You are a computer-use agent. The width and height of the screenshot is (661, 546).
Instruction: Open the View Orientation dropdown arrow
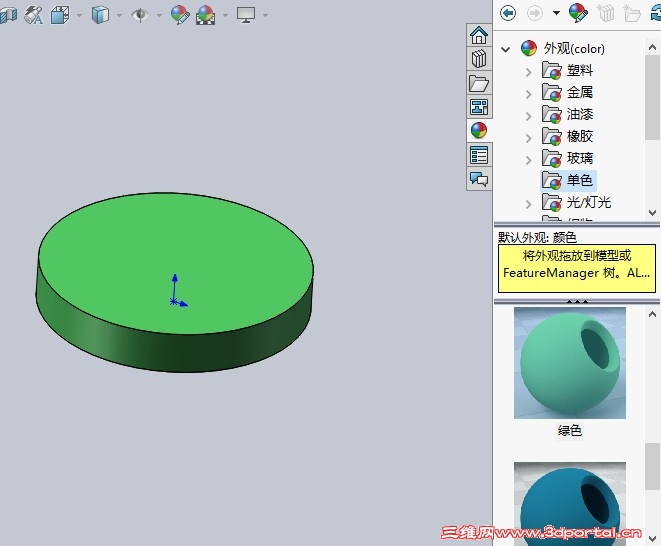coord(79,16)
